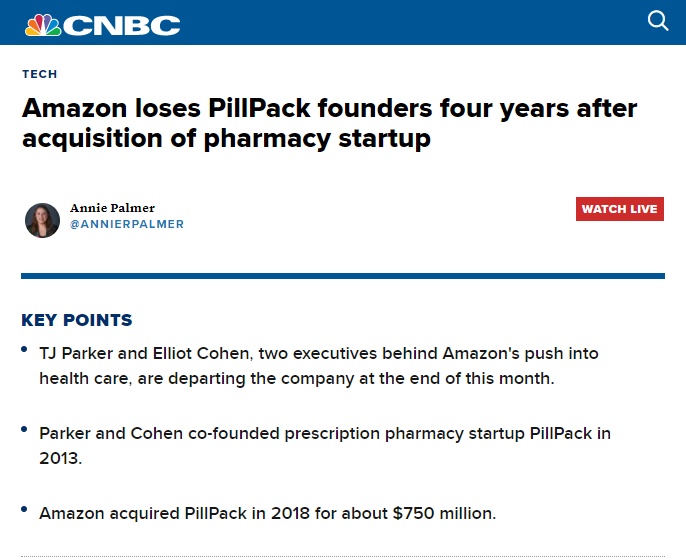Image resolution: width=686 pixels, height=560 pixels.
Task: Click the thick blue divider below the author
Action: pos(342,275)
